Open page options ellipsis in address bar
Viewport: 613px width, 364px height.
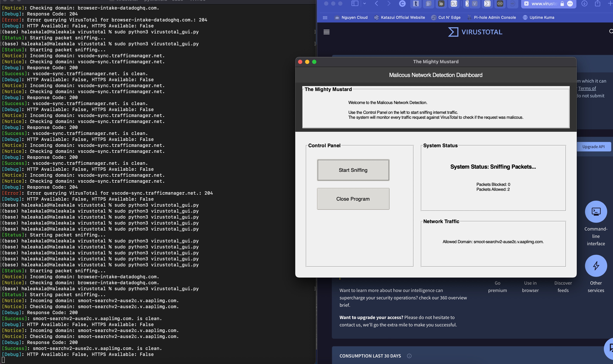pyautogui.click(x=570, y=4)
